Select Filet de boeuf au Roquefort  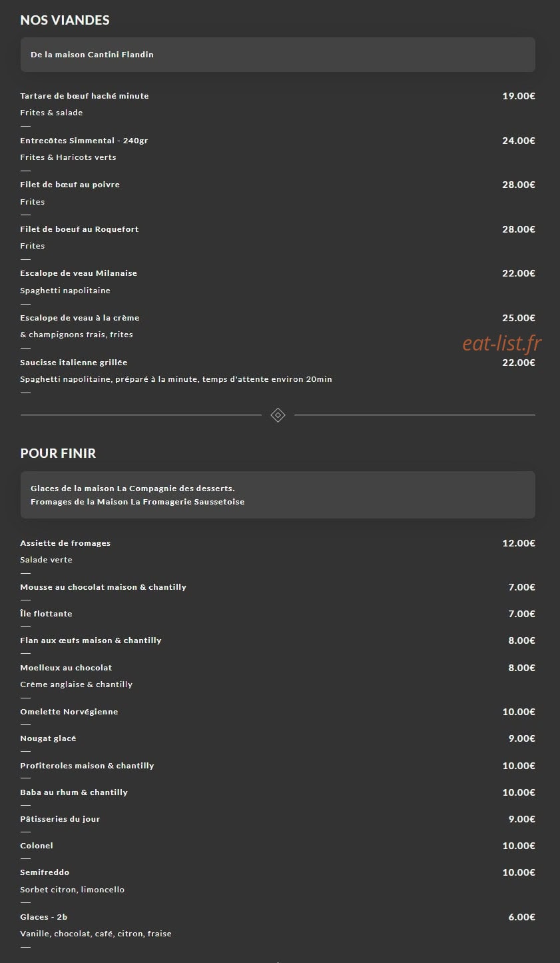pyautogui.click(x=79, y=229)
